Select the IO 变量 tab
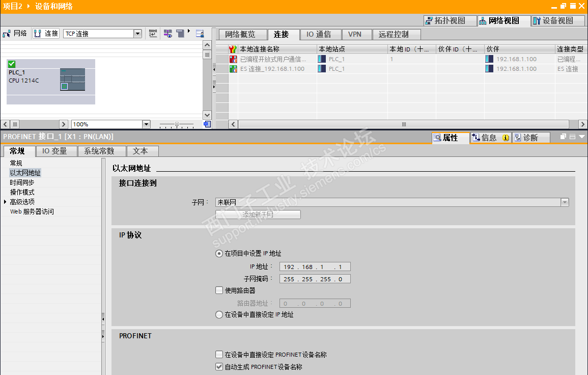Screen dimensions: 588x375 [x=57, y=151]
